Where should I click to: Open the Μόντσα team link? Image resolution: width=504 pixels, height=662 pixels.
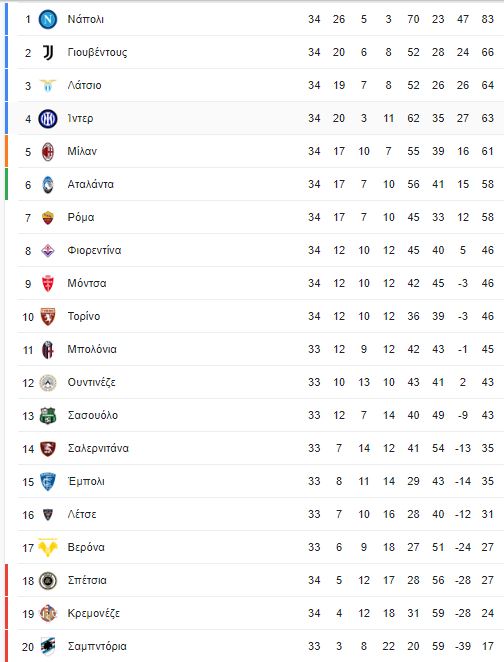tap(87, 283)
